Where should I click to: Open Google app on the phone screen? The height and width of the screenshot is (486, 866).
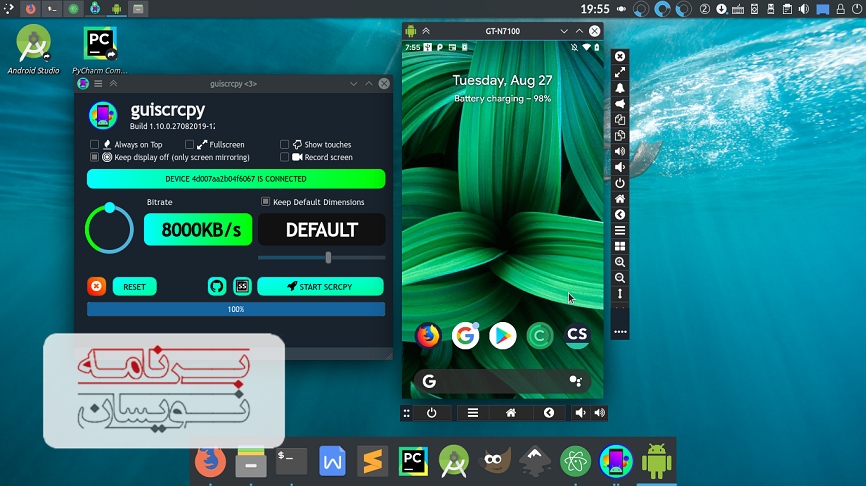coord(465,335)
